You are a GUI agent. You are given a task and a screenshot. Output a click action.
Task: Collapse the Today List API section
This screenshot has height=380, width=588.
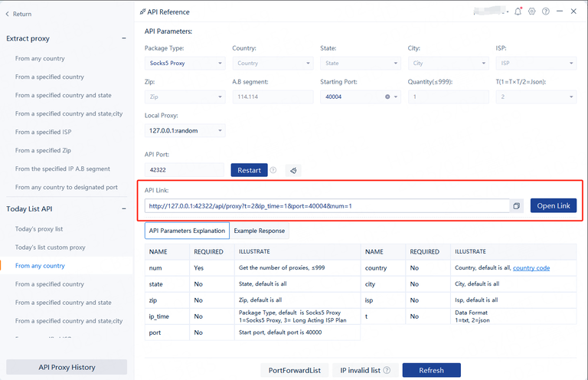124,209
